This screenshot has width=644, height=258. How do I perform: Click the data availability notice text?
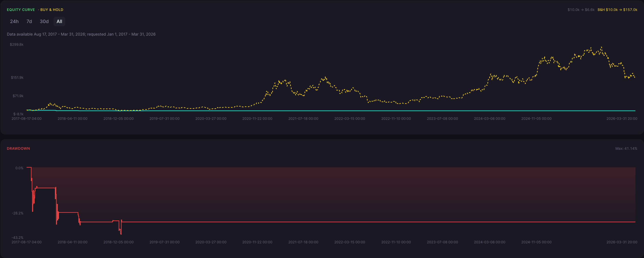[81, 34]
